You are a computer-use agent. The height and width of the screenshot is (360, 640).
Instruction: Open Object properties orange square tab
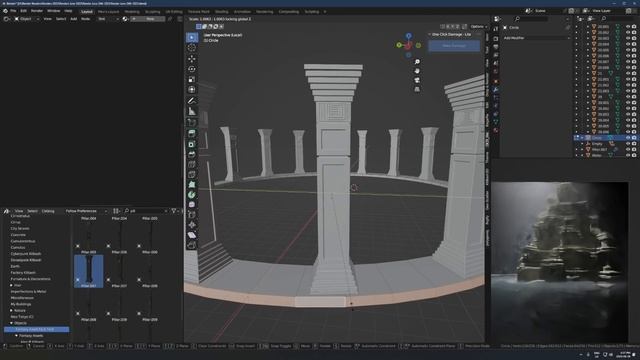click(496, 81)
